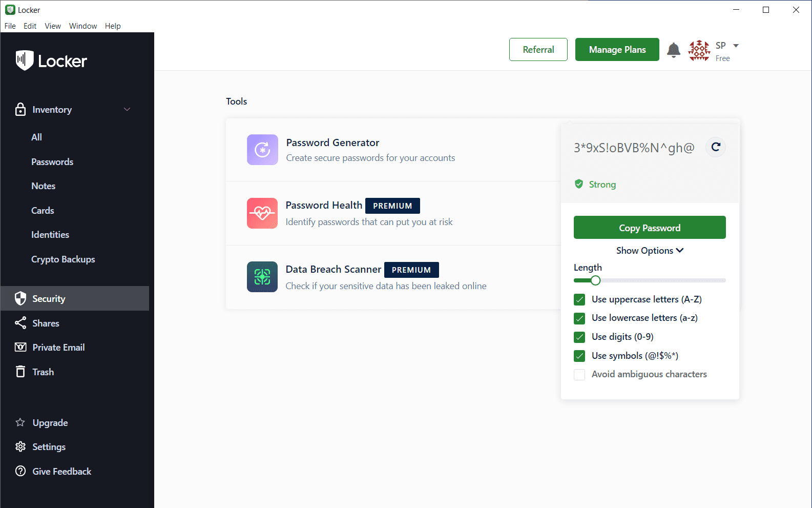Toggle the Use digits (0-9) checkbox
812x508 pixels.
pos(579,337)
